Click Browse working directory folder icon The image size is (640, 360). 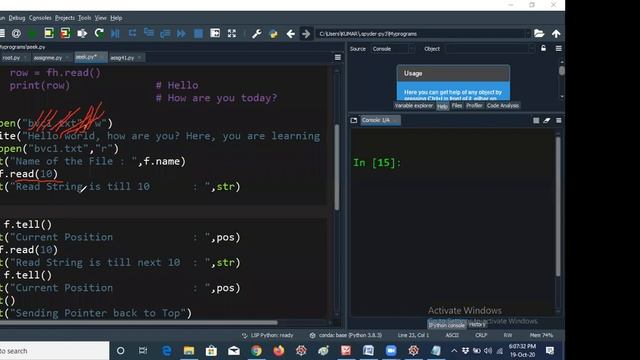(539, 33)
